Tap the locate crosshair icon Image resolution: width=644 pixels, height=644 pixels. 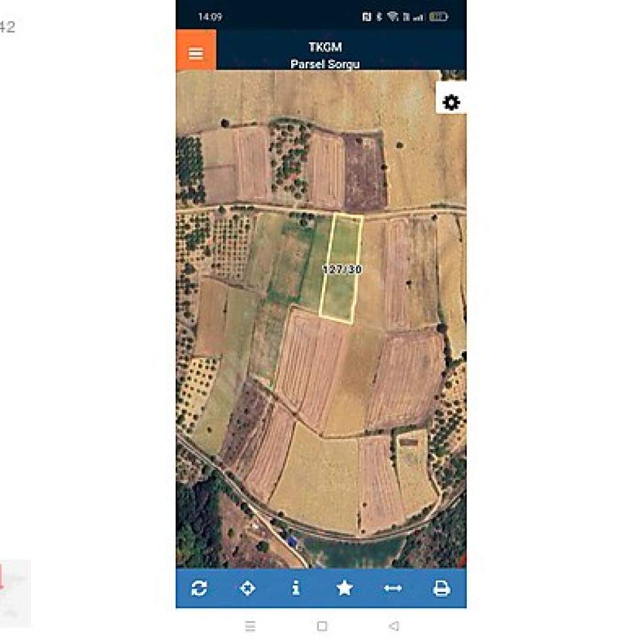point(248,588)
